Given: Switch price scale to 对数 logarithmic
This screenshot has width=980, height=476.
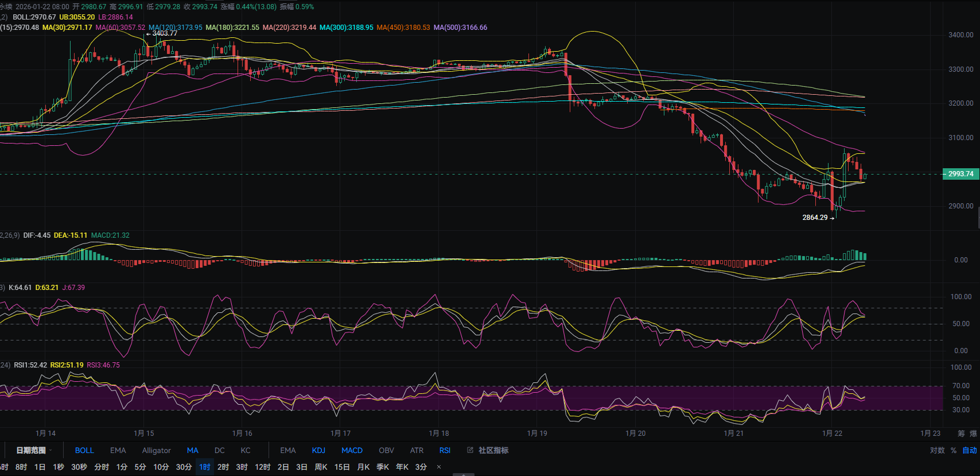Looking at the screenshot, I should click(937, 450).
